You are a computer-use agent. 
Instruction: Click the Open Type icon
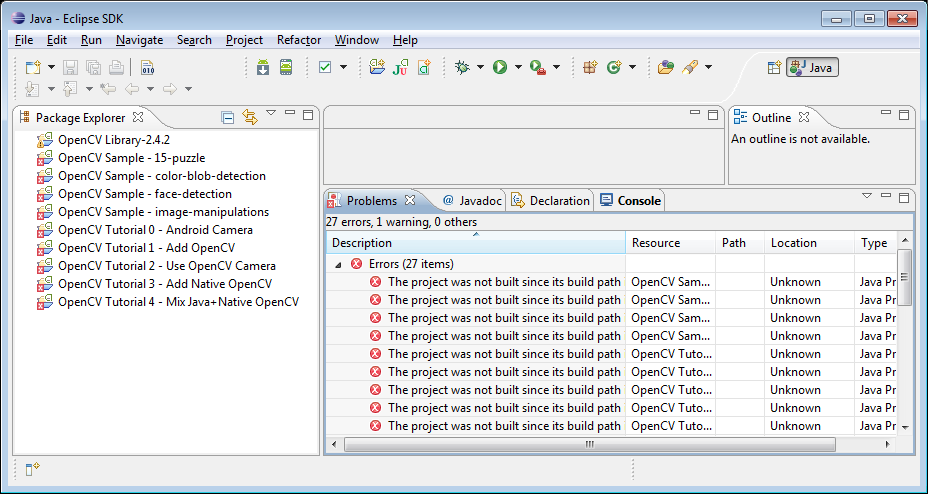[666, 67]
